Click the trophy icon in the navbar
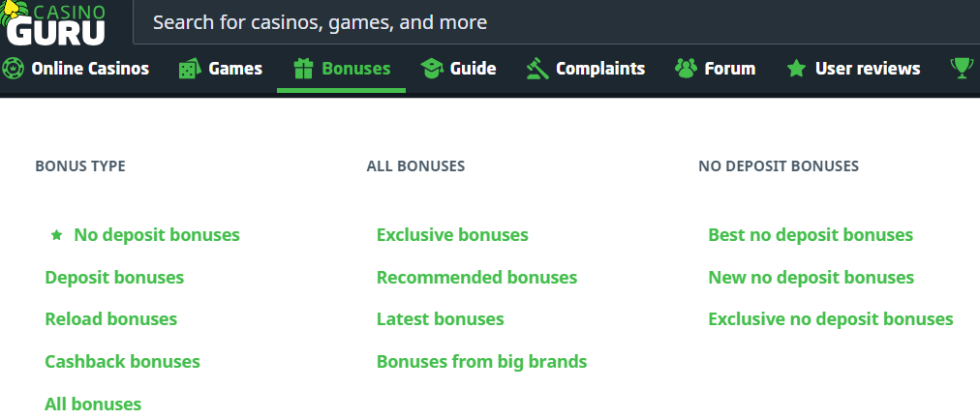Viewport: 980px width, 420px height. [961, 68]
